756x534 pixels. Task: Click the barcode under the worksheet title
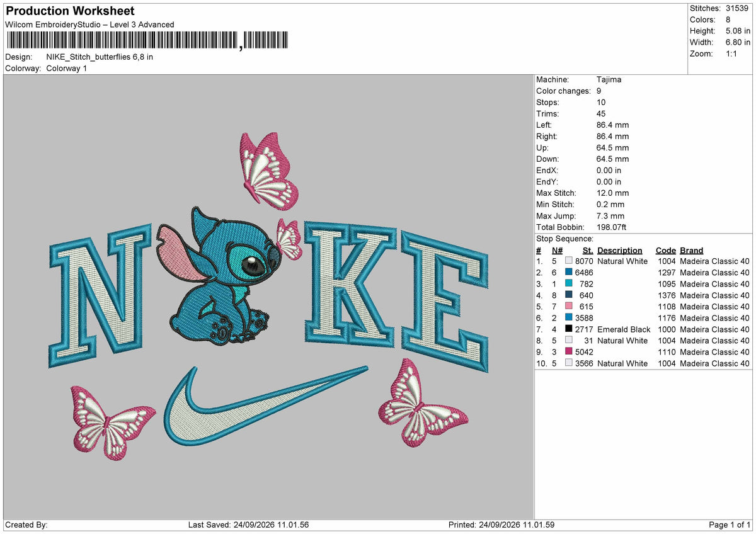point(147,40)
